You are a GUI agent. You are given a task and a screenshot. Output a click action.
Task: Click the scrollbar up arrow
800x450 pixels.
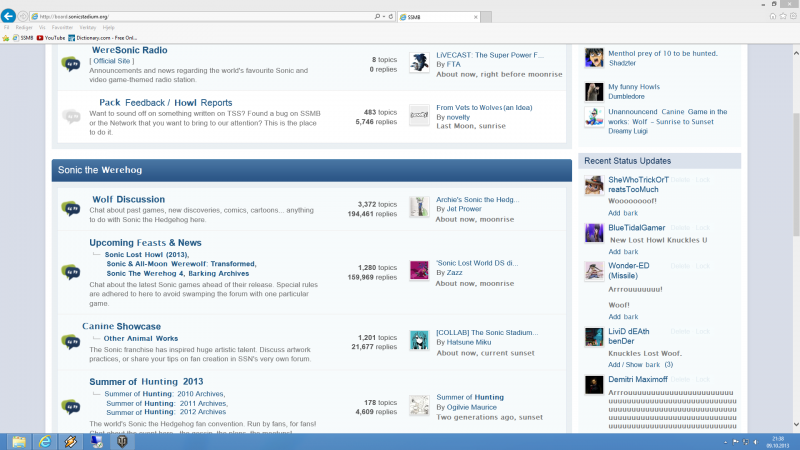click(796, 53)
